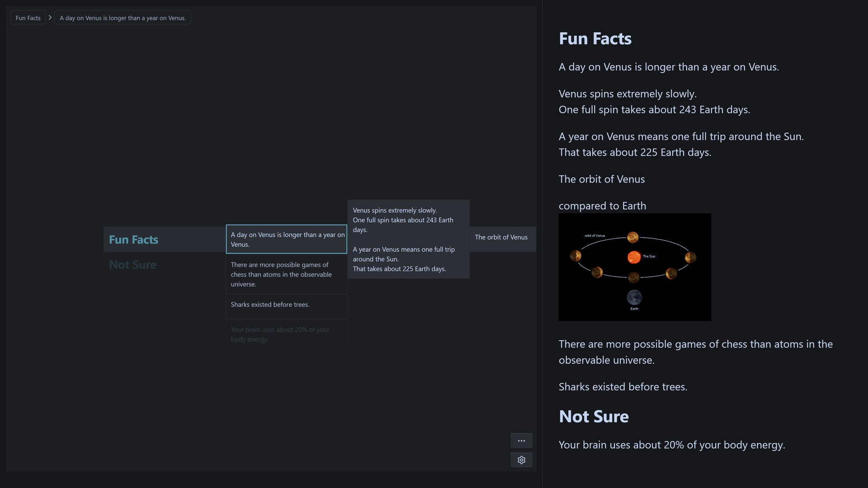Expand The orbit of Venus card
The height and width of the screenshot is (488, 868).
tap(502, 238)
